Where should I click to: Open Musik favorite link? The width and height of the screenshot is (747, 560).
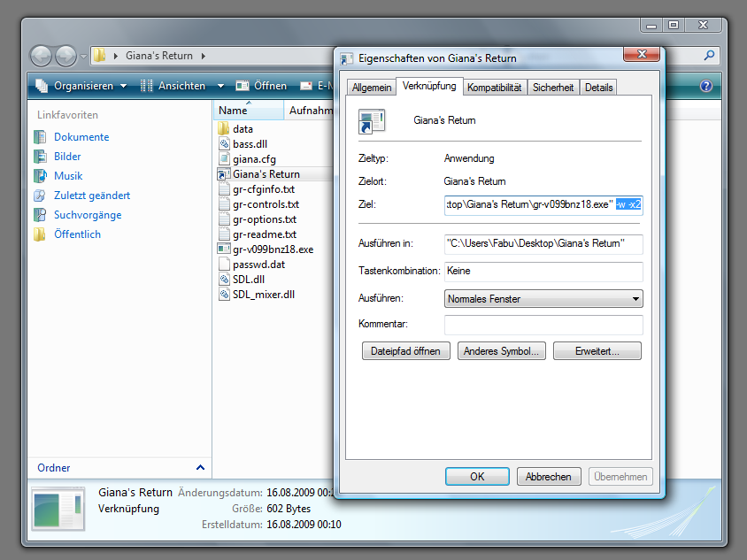pos(68,176)
